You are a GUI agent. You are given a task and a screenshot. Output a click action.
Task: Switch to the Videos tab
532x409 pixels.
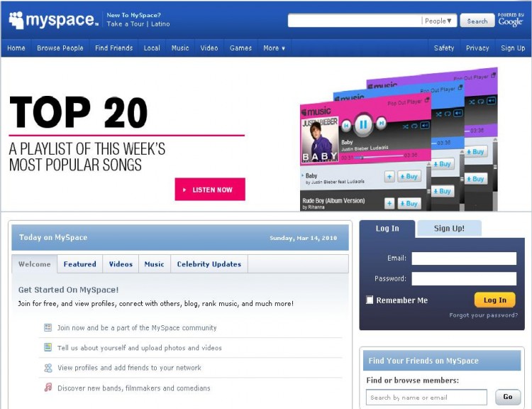121,264
